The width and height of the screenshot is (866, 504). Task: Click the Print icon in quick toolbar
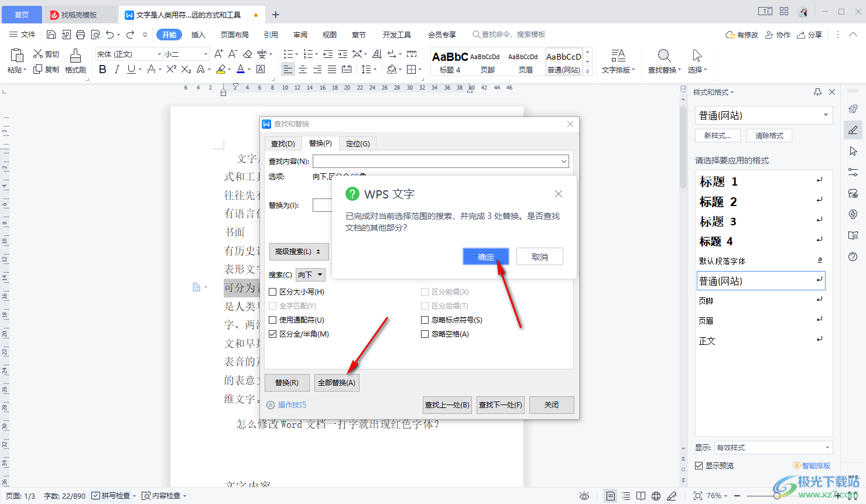tap(81, 35)
